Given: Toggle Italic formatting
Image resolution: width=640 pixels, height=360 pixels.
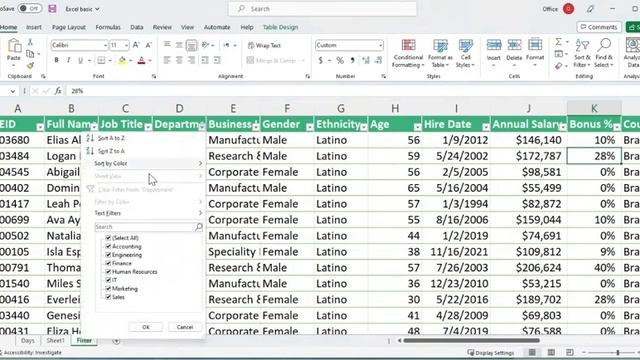Looking at the screenshot, I should [x=68, y=60].
